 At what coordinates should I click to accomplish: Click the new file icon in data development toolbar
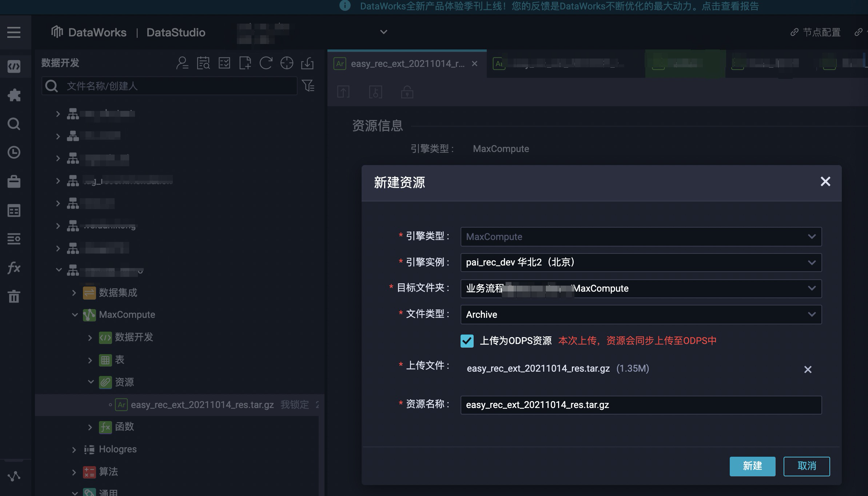pos(245,63)
